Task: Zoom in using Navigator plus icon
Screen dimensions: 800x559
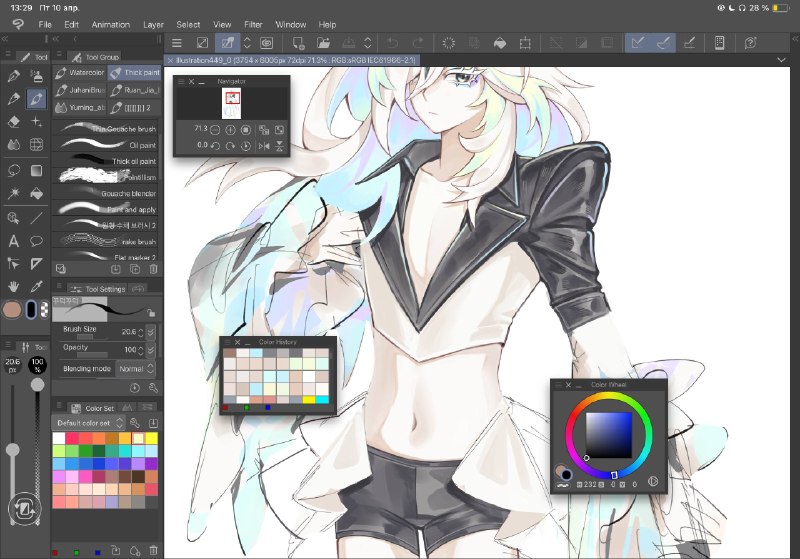Action: [x=230, y=130]
